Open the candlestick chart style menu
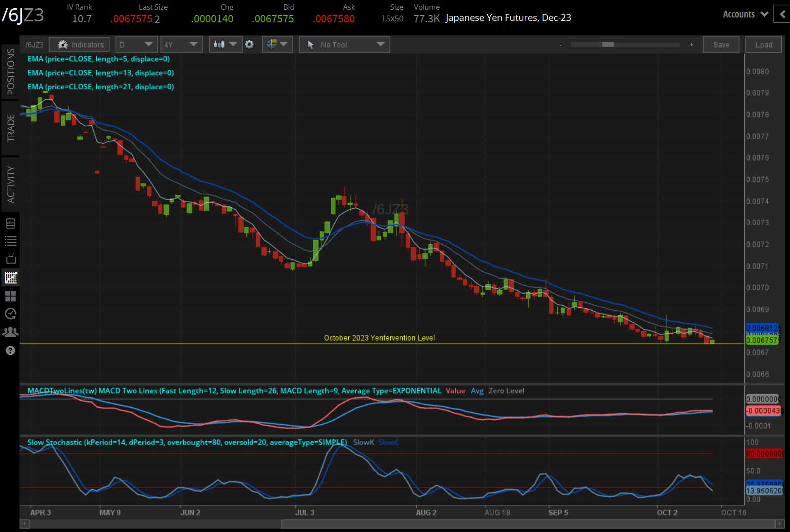790x532 pixels. tap(225, 45)
